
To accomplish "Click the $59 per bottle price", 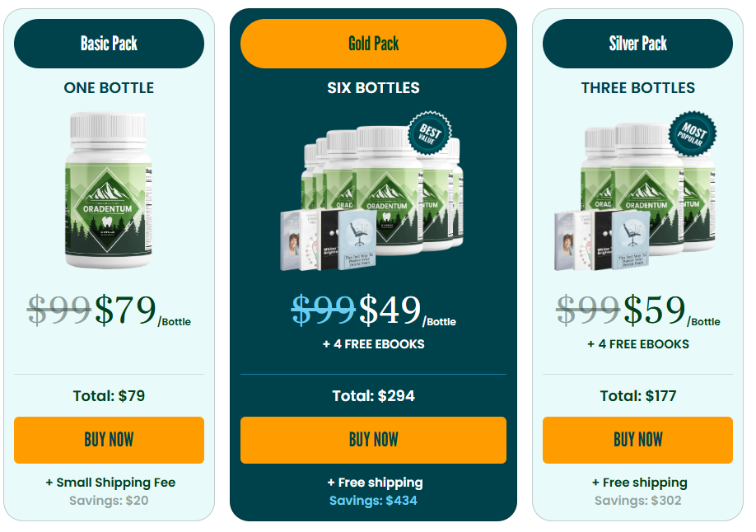I will [x=672, y=310].
